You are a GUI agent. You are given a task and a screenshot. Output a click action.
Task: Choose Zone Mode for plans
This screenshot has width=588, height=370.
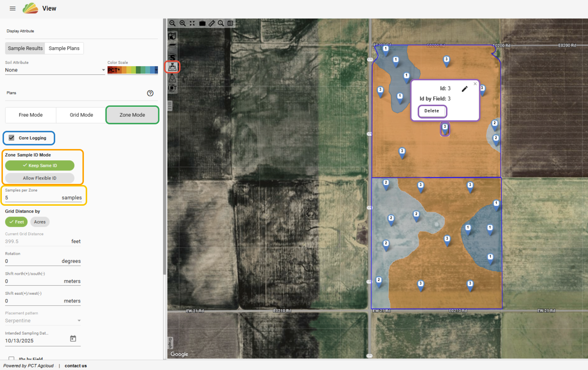click(132, 115)
